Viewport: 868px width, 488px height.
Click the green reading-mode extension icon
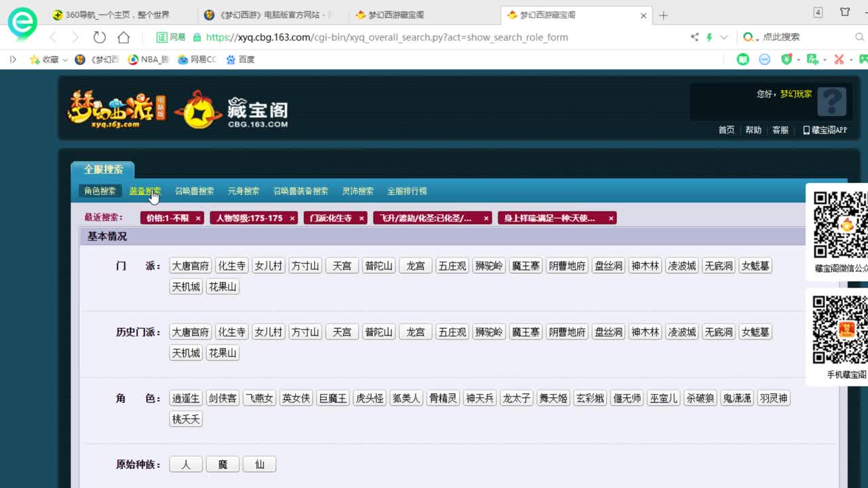743,60
